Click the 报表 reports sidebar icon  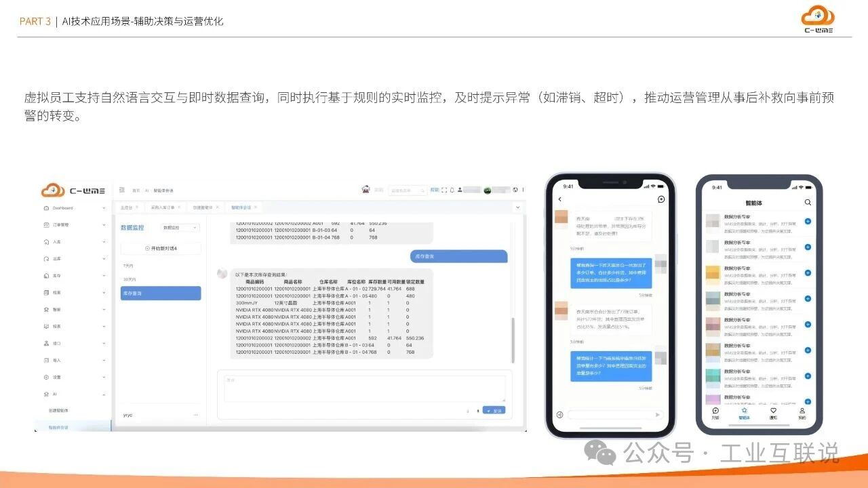(58, 325)
